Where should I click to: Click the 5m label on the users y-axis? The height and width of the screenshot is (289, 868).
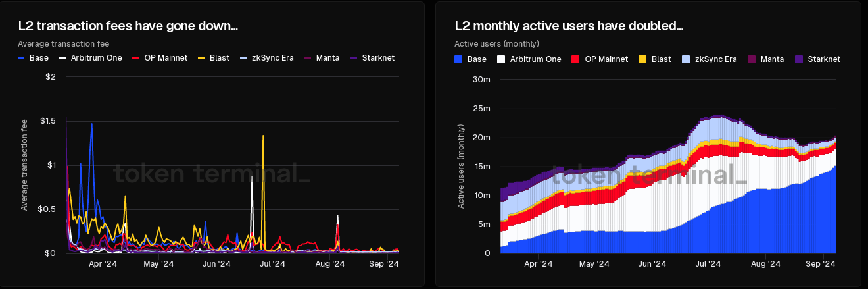(484, 224)
